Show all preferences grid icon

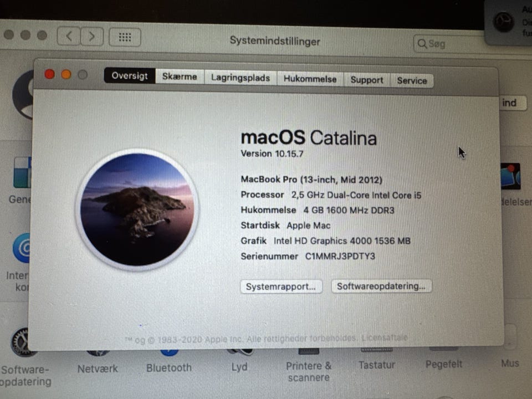click(x=125, y=37)
